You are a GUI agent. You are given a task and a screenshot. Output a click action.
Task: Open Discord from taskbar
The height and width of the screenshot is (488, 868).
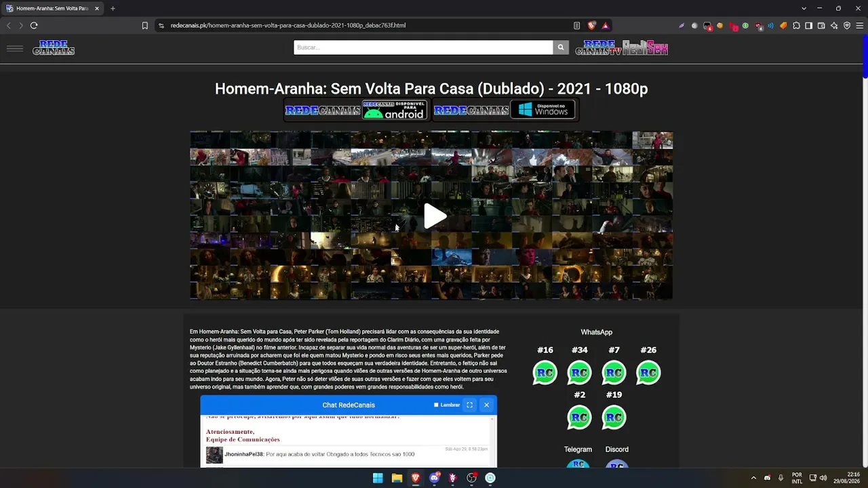click(434, 479)
